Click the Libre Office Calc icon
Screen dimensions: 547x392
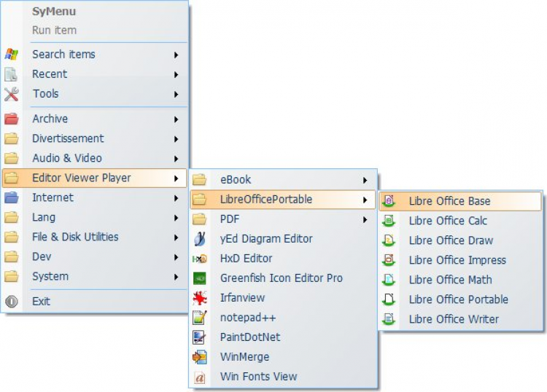389,221
